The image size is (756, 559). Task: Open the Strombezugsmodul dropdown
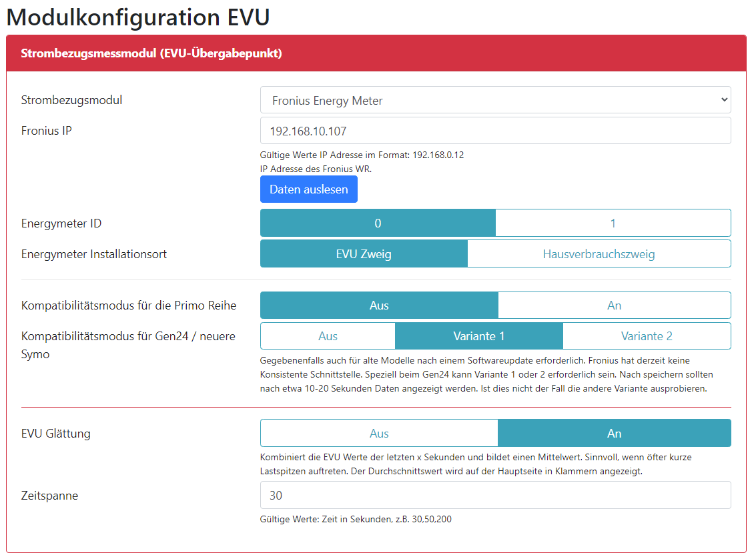[x=495, y=100]
